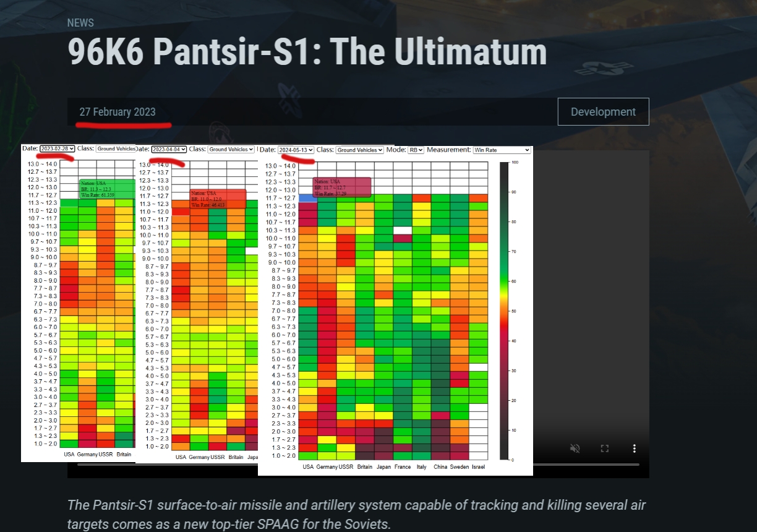Click the red tooltip showing Win Rate 46.413
Viewport: 757px width, 532px height.
click(218, 199)
